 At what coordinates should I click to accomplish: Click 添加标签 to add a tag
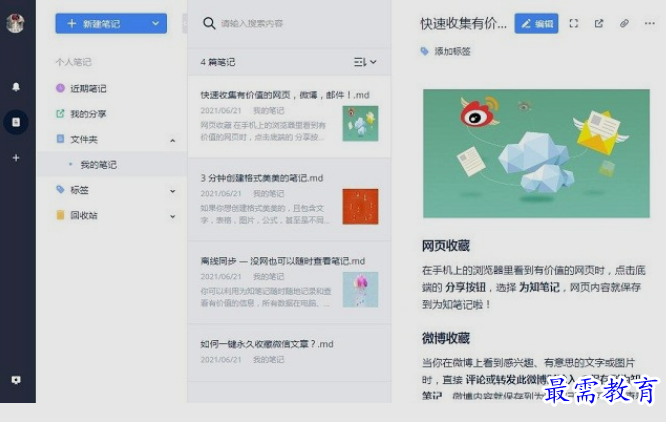click(x=452, y=51)
